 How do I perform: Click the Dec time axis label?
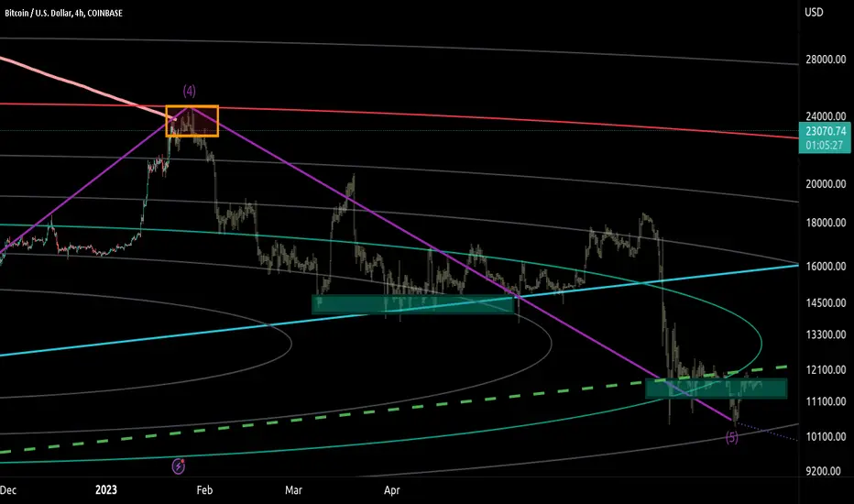(8, 490)
